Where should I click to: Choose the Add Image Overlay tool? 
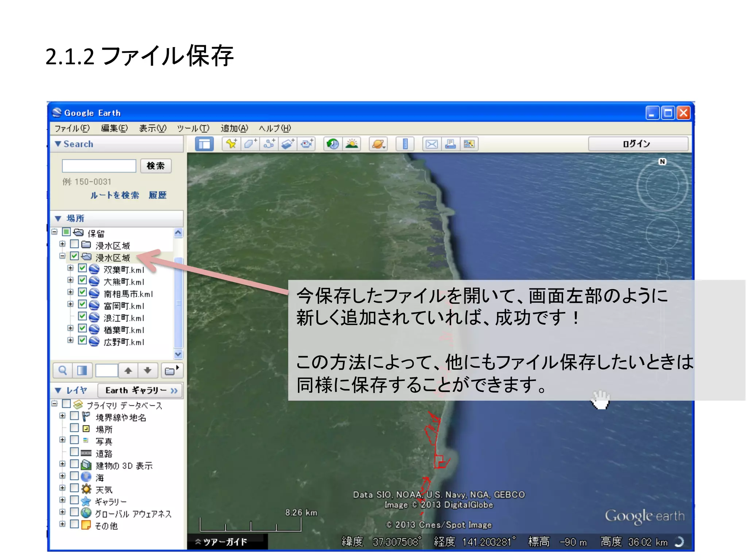(x=288, y=144)
